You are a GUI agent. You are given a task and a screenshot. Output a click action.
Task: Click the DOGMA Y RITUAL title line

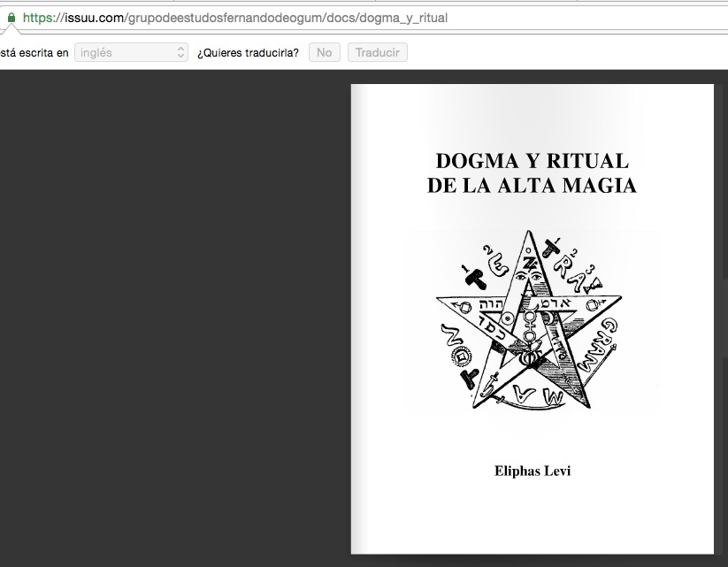tap(532, 161)
